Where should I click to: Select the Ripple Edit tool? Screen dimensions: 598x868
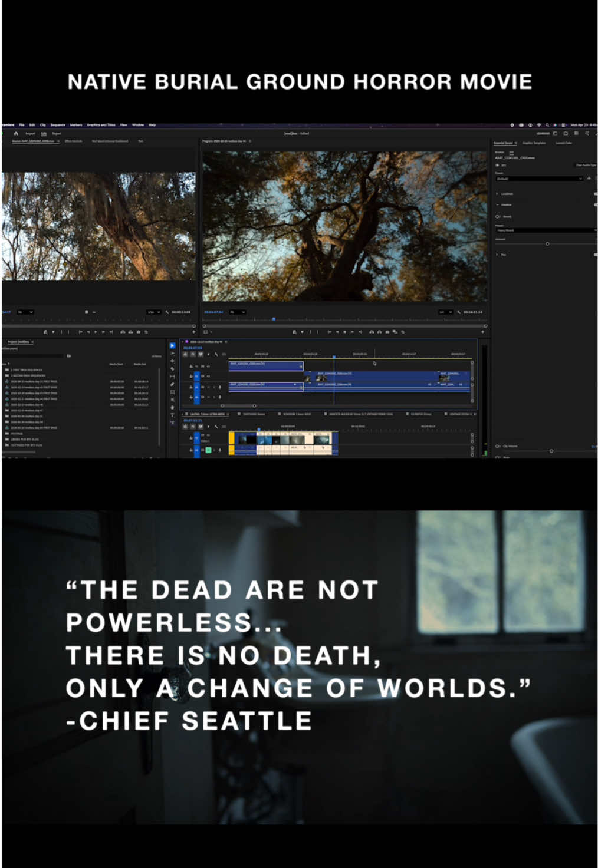coord(172,361)
